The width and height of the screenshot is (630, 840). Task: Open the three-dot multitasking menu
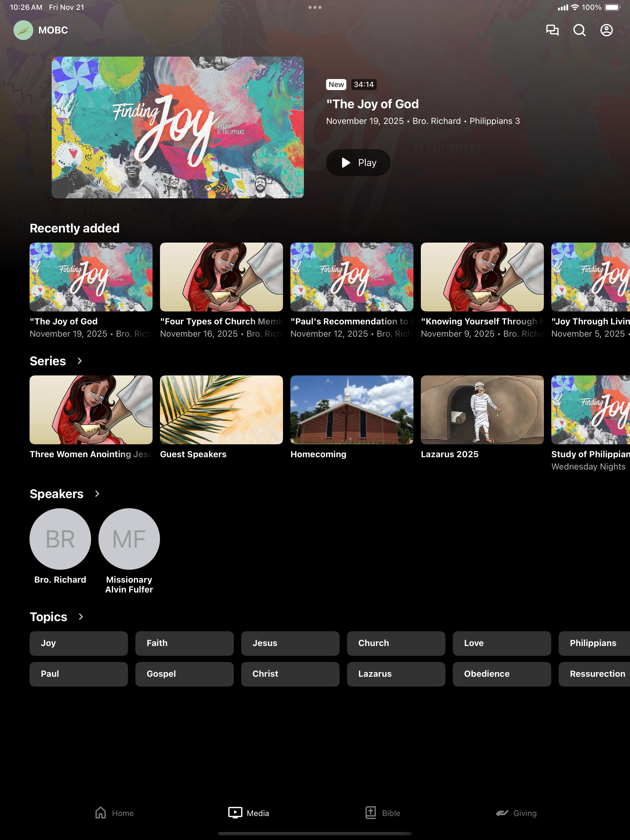tap(315, 7)
